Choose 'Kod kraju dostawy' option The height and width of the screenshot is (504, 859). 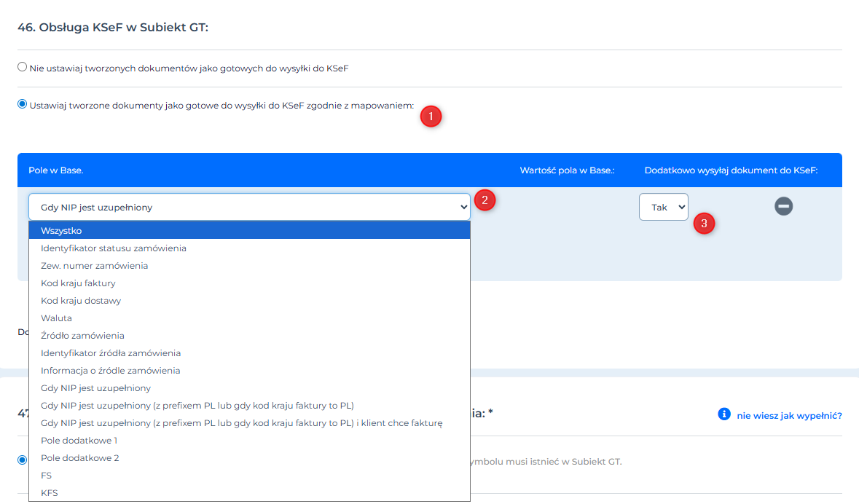tap(249, 301)
